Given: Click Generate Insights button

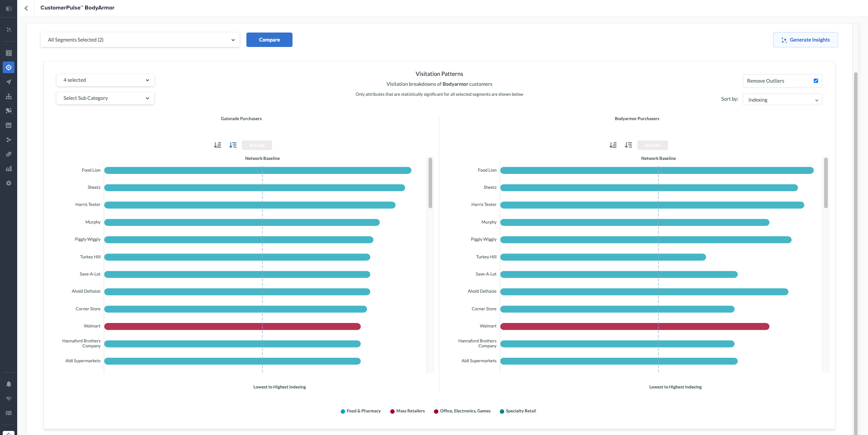Looking at the screenshot, I should pos(806,40).
